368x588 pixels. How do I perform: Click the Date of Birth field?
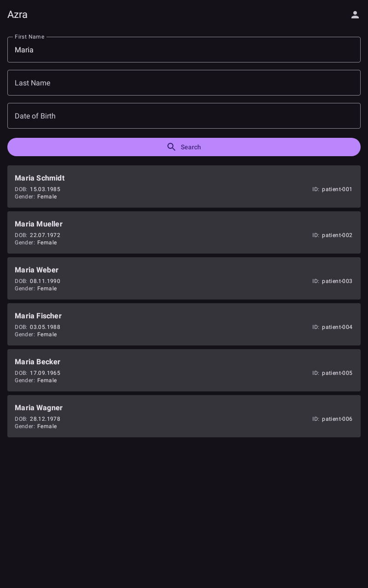click(184, 116)
